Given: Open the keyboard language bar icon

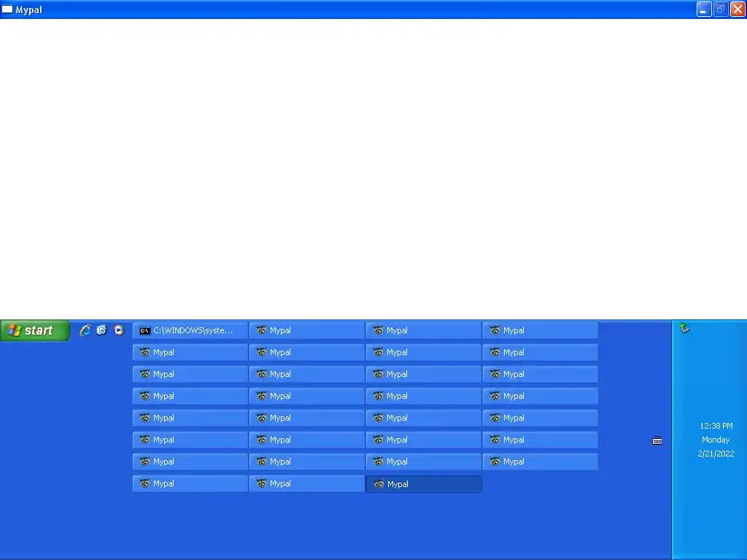Looking at the screenshot, I should [657, 440].
